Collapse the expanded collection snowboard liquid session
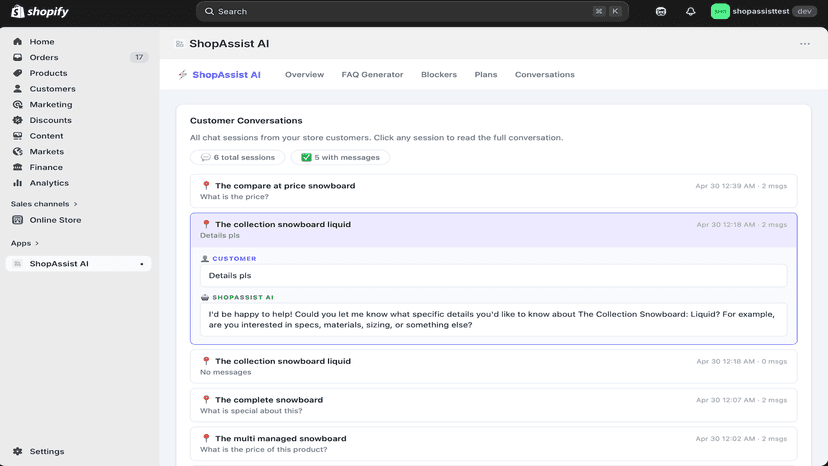Viewport: 828px width, 466px height. pyautogui.click(x=493, y=230)
